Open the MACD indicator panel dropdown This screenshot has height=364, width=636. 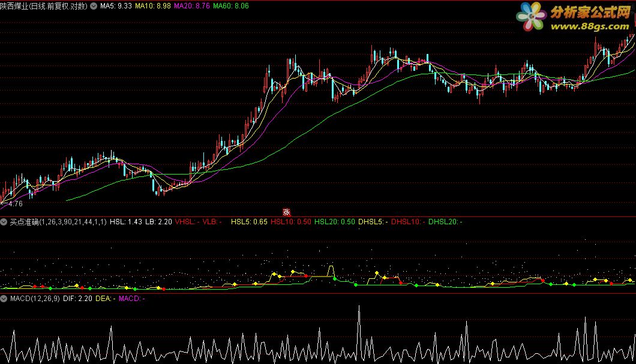click(4, 298)
